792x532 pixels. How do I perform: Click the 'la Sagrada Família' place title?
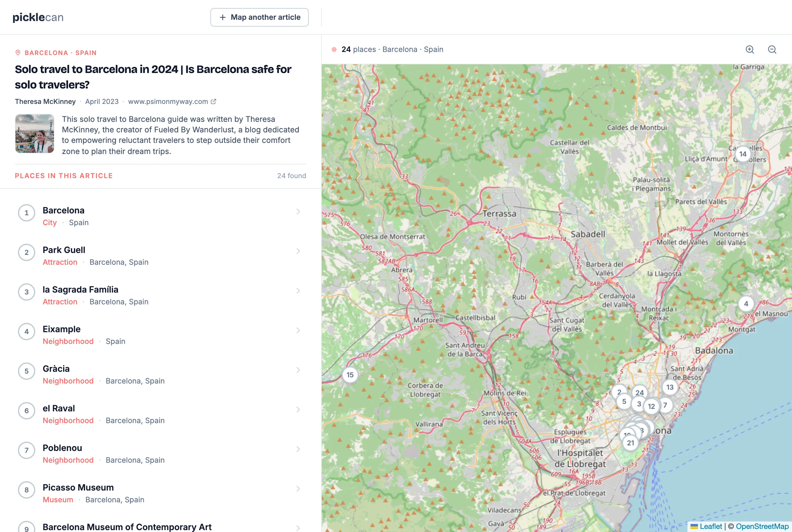(x=80, y=290)
